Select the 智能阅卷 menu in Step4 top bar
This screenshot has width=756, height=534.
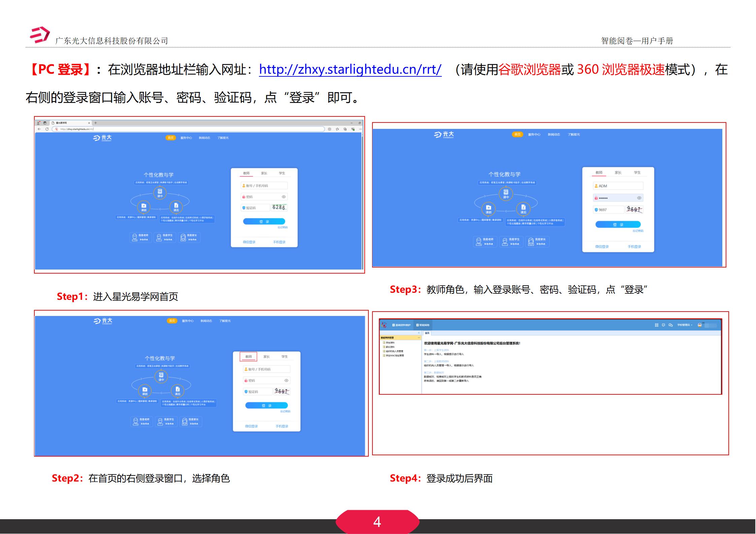423,325
